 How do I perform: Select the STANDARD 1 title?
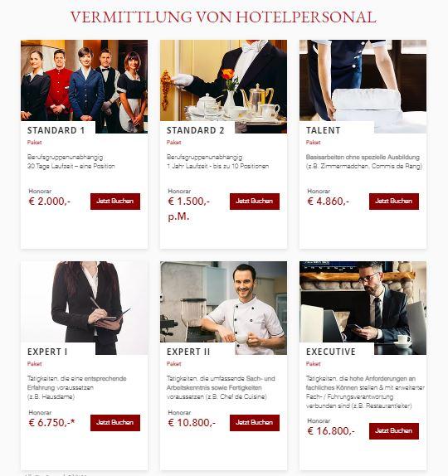tap(56, 130)
